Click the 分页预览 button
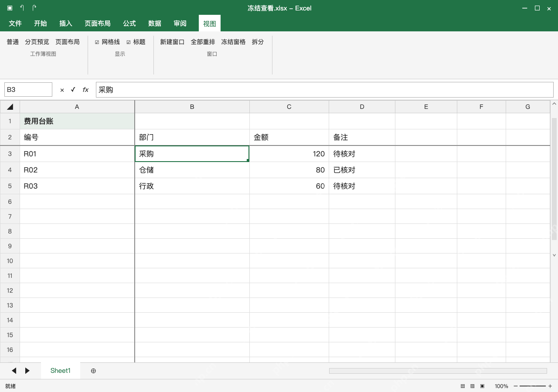Image resolution: width=558 pixels, height=392 pixels. coord(37,42)
